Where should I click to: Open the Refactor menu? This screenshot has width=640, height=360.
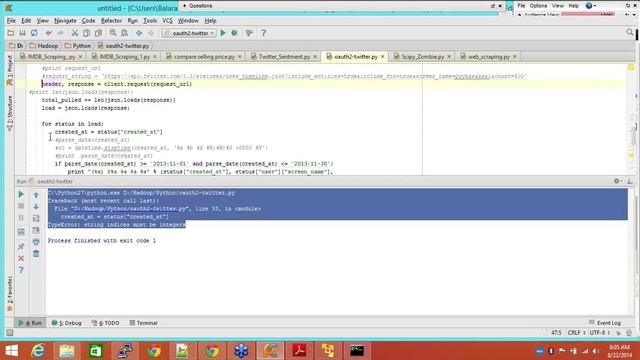click(x=111, y=20)
